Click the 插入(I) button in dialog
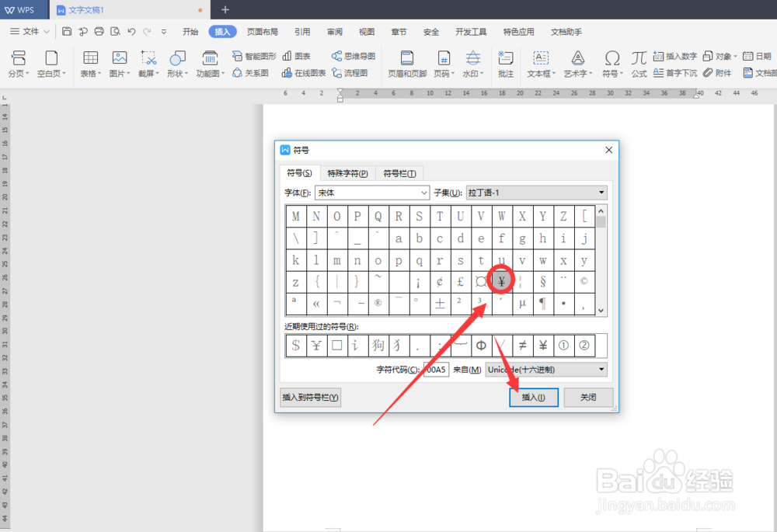 click(534, 398)
